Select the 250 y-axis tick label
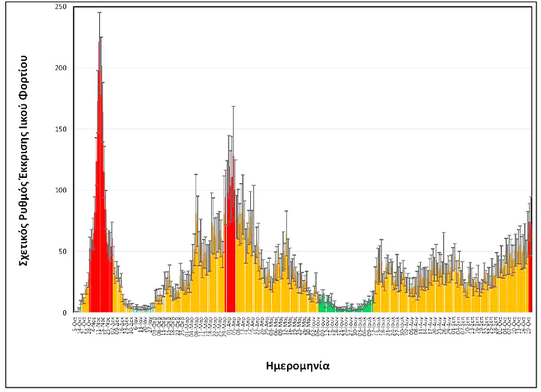Viewport: 541px width, 392px height. (x=60, y=7)
